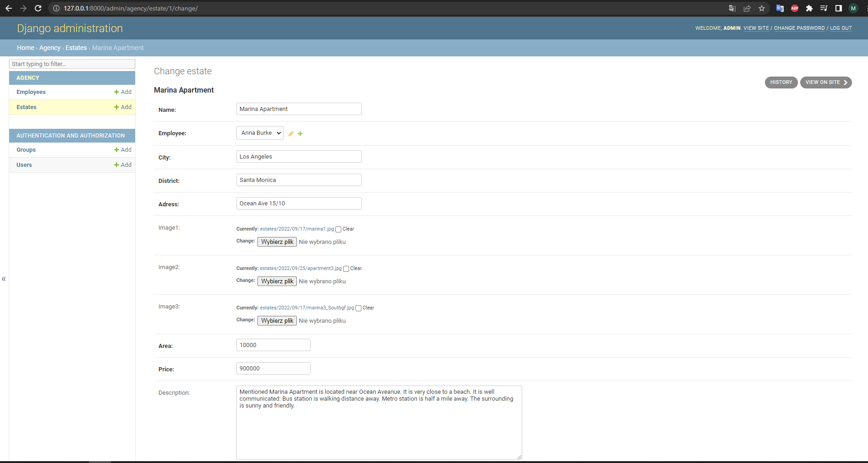Edit selected employee using pencil icon
Image resolution: width=868 pixels, height=463 pixels.
coord(291,133)
